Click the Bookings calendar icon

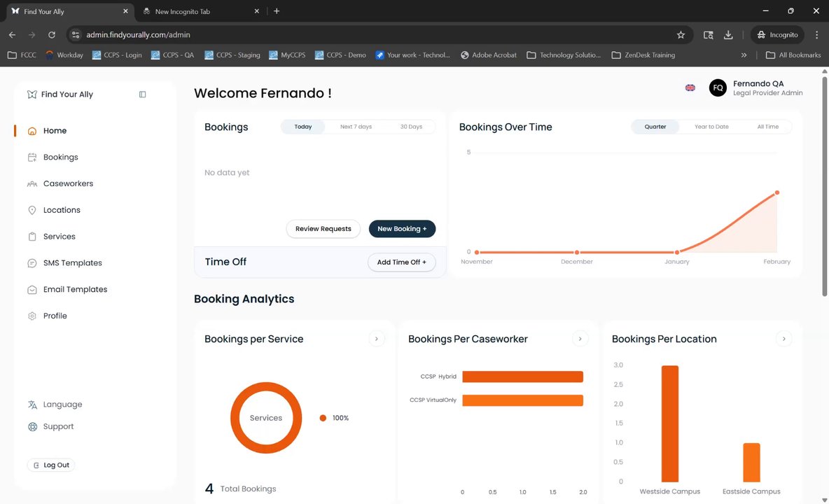pos(32,157)
